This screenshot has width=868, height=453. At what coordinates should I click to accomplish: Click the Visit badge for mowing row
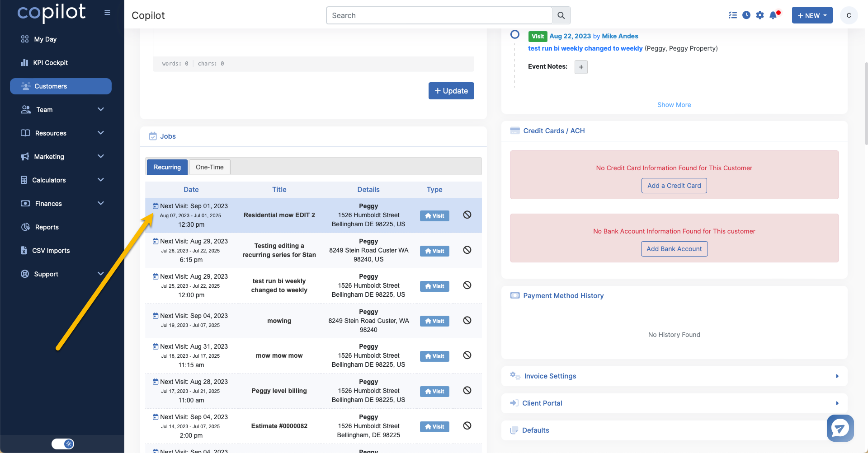click(434, 321)
